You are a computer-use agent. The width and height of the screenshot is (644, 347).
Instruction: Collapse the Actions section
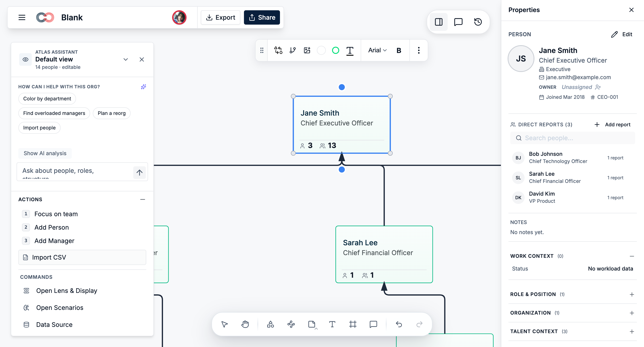coord(143,199)
